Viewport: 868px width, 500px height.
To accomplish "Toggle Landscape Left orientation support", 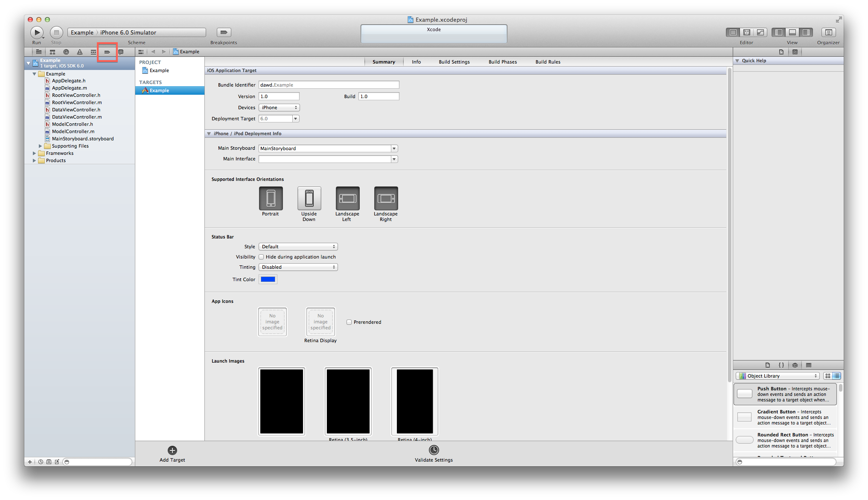I will [347, 198].
